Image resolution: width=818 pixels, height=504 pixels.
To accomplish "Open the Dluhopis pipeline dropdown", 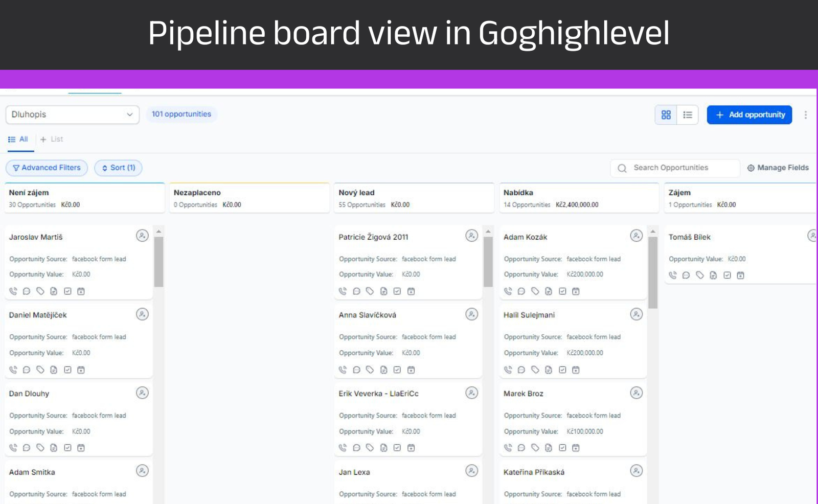I will (72, 114).
